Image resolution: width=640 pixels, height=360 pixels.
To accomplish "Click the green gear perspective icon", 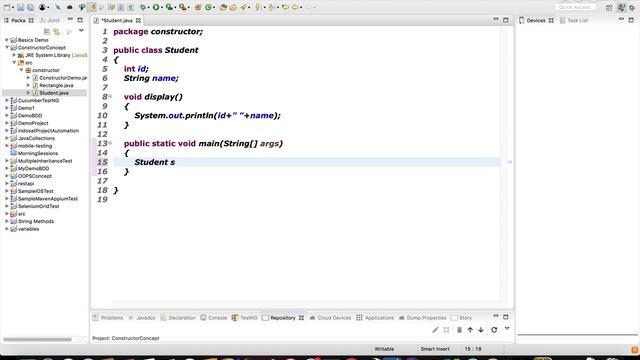I will 632,7.
